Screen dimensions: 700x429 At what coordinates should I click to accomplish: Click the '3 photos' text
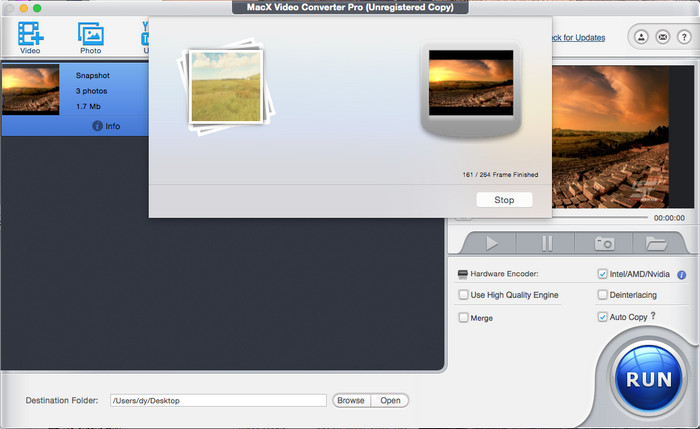92,91
